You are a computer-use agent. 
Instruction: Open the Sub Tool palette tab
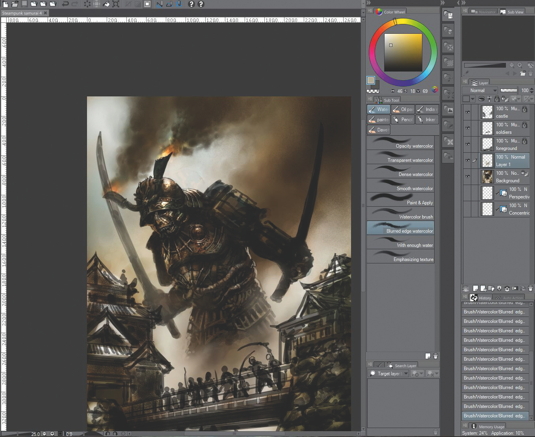tap(387, 100)
